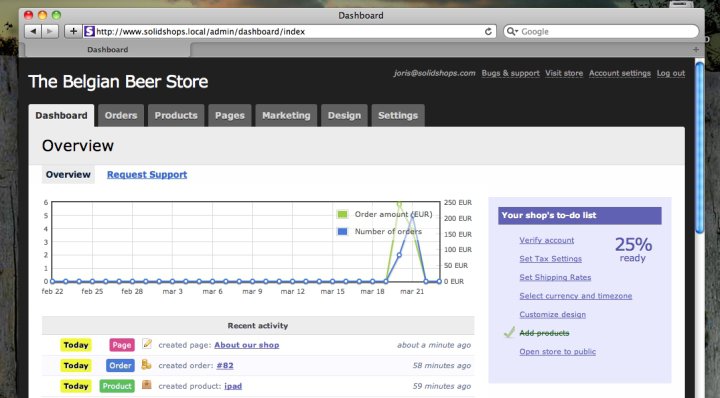Open the Dashboard admin tab
The height and width of the screenshot is (398, 720).
click(61, 115)
